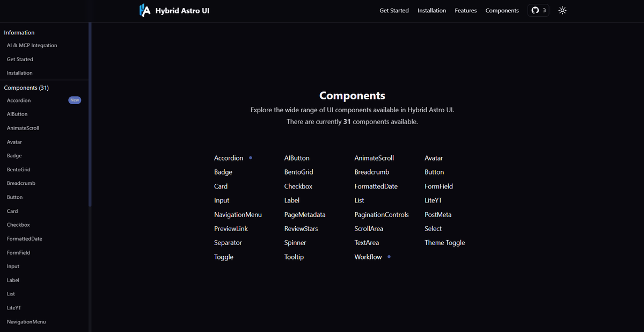
Task: Select NavigationMenu in the sidebar list
Action: [26, 321]
